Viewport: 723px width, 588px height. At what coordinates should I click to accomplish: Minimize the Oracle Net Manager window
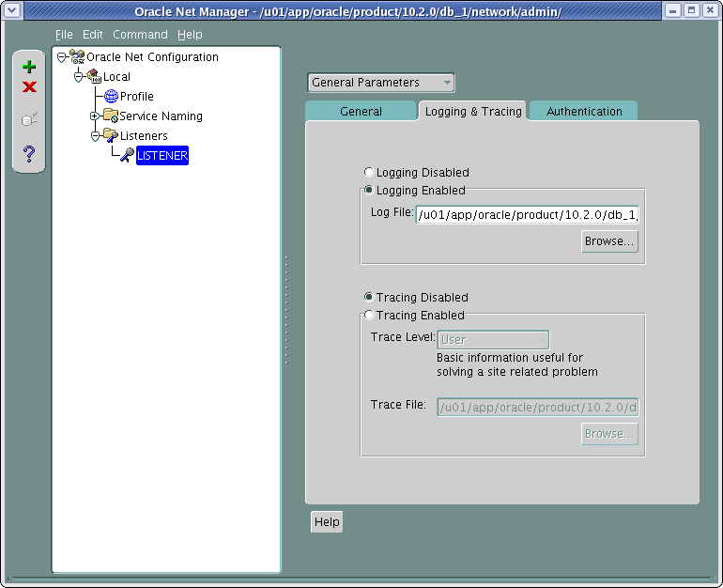point(673,10)
